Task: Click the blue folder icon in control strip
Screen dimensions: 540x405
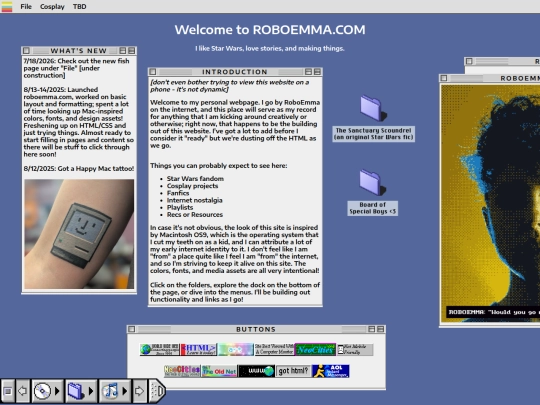Action: click(75, 391)
